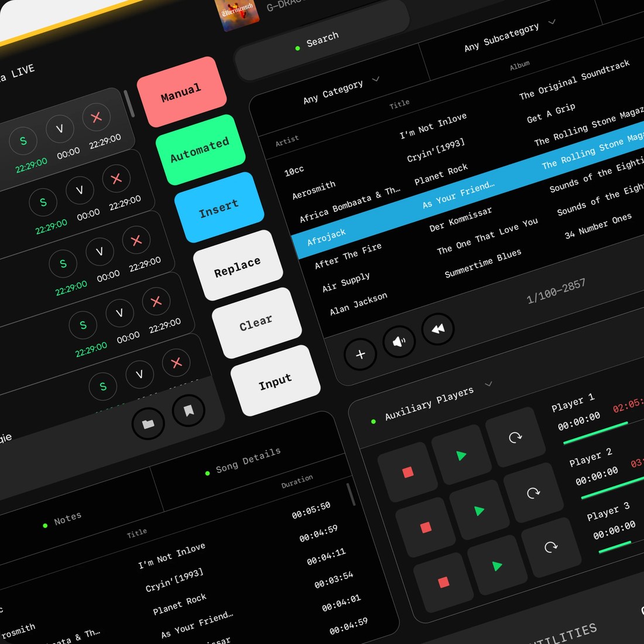Click The One That Love You title

coord(487,236)
